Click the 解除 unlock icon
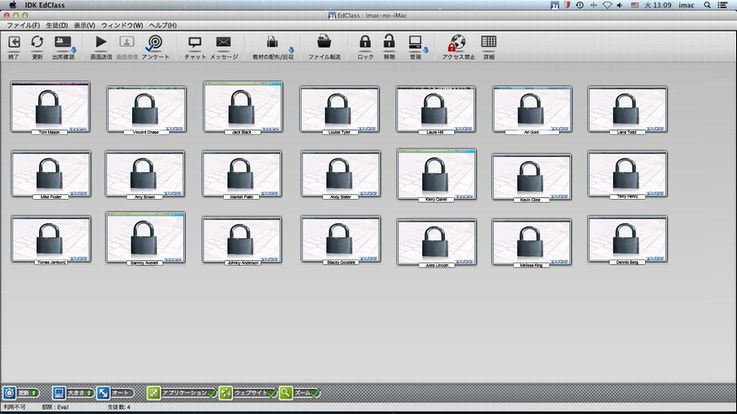Image resolution: width=737 pixels, height=414 pixels. coord(390,44)
